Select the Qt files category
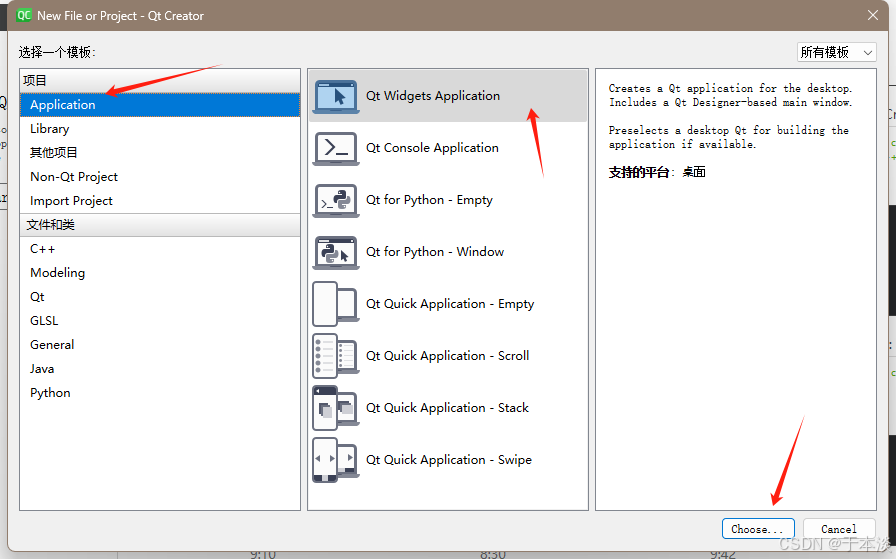Screen dimensions: 896x559 (160, 297)
